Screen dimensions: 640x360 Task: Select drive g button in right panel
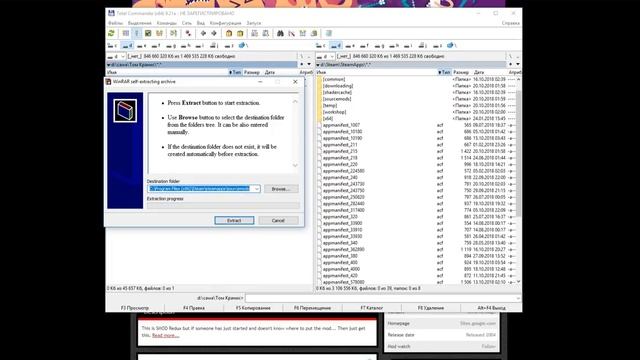pyautogui.click(x=379, y=46)
